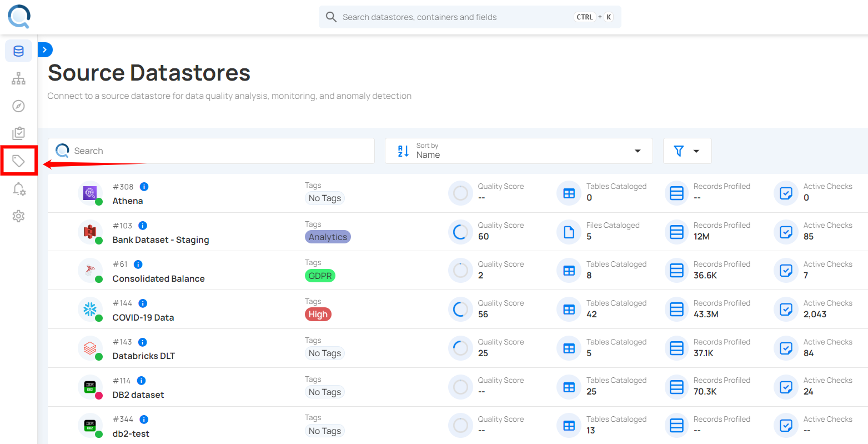
Task: Click the Bank Dataset - Staging logo icon
Action: click(x=90, y=232)
